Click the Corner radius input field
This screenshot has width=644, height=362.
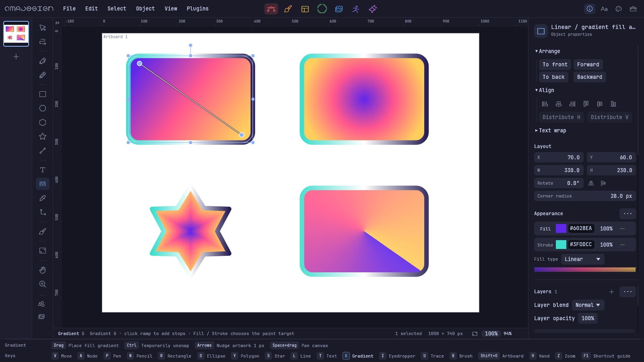[x=585, y=196]
